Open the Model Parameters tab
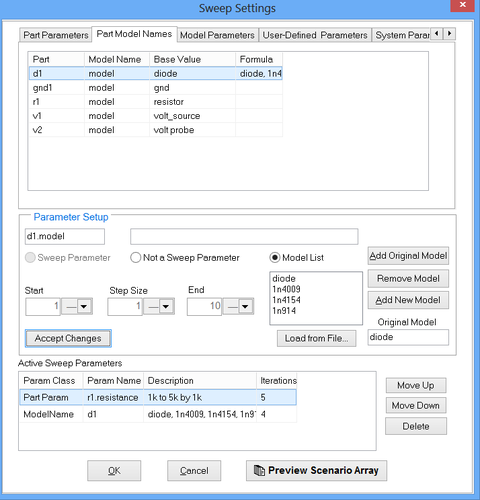 pyautogui.click(x=217, y=35)
